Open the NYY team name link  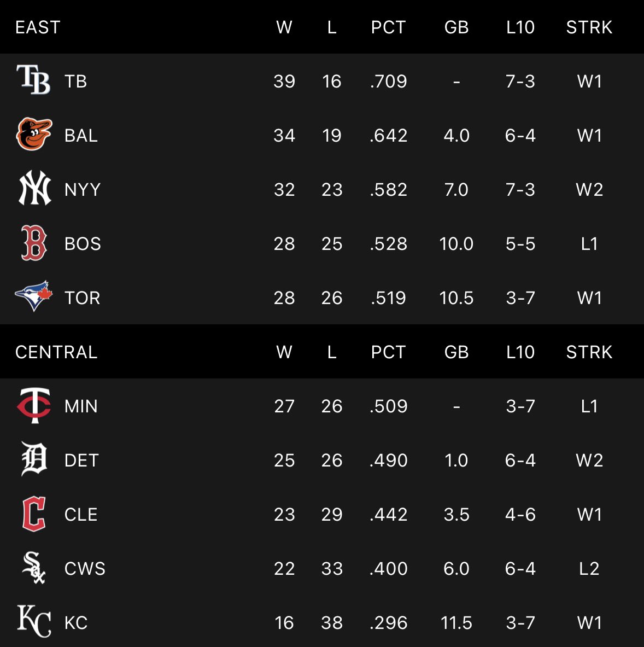tap(83, 189)
